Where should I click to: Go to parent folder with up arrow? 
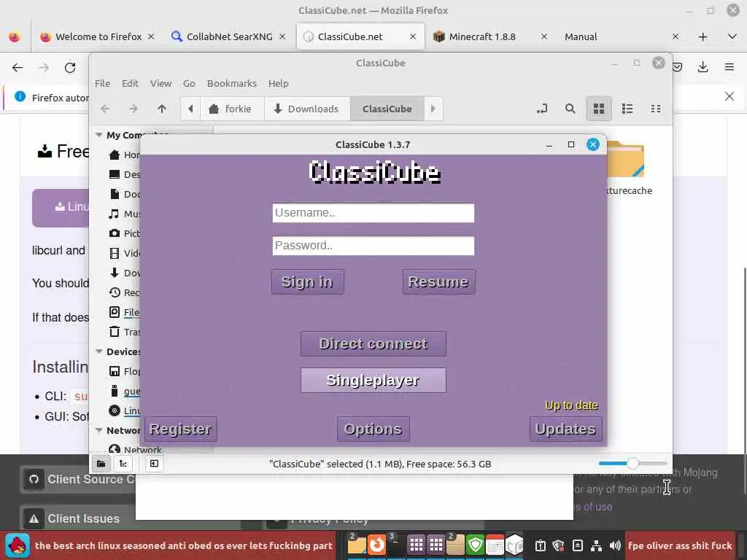161,109
